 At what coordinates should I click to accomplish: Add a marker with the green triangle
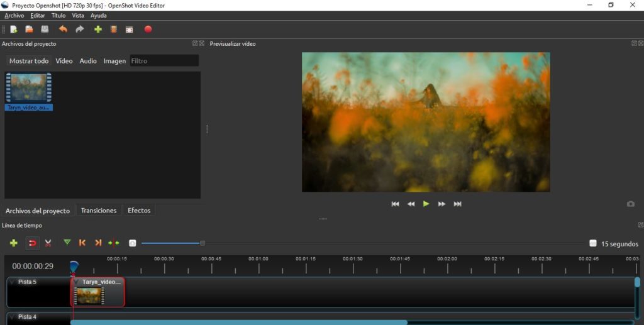pos(67,243)
